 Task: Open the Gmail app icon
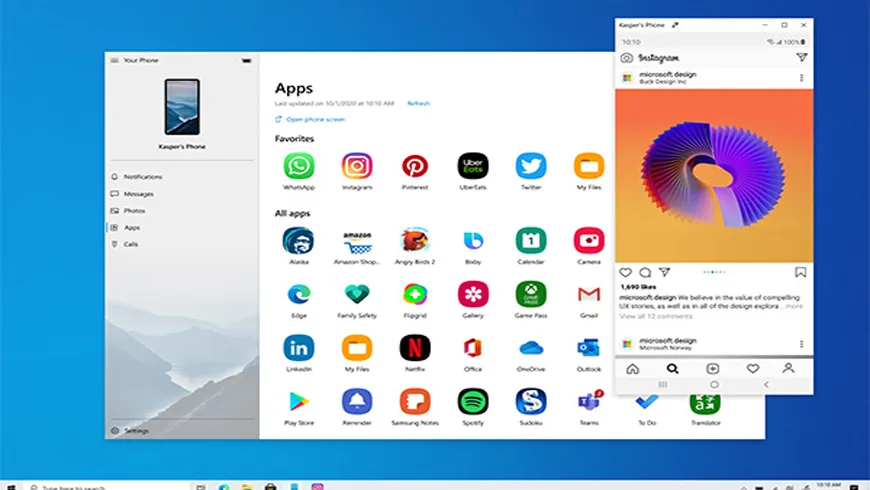[x=589, y=295]
